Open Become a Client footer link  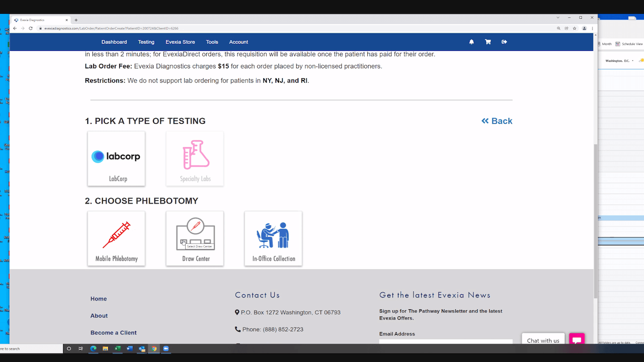114,333
